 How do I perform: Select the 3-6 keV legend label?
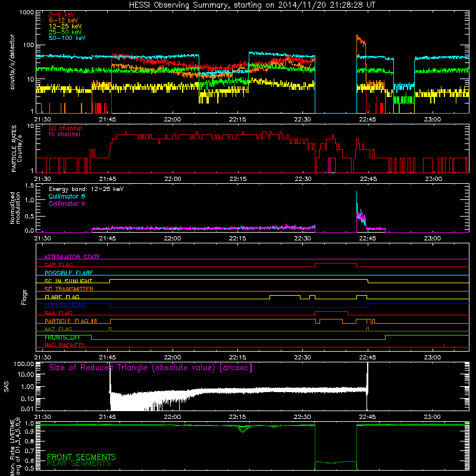61,14
